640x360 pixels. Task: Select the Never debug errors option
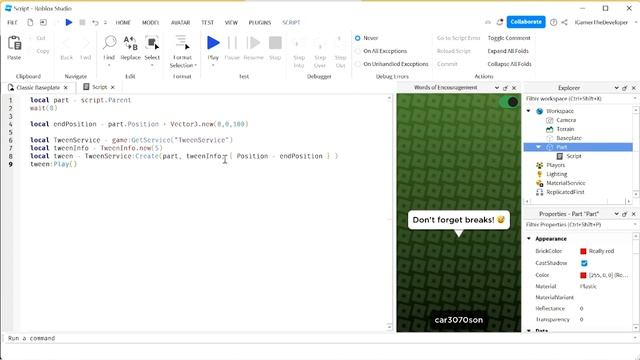coord(358,38)
